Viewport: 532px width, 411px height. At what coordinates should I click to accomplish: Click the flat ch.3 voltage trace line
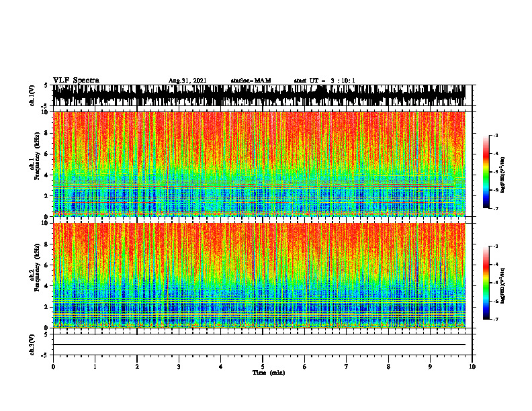coord(259,345)
